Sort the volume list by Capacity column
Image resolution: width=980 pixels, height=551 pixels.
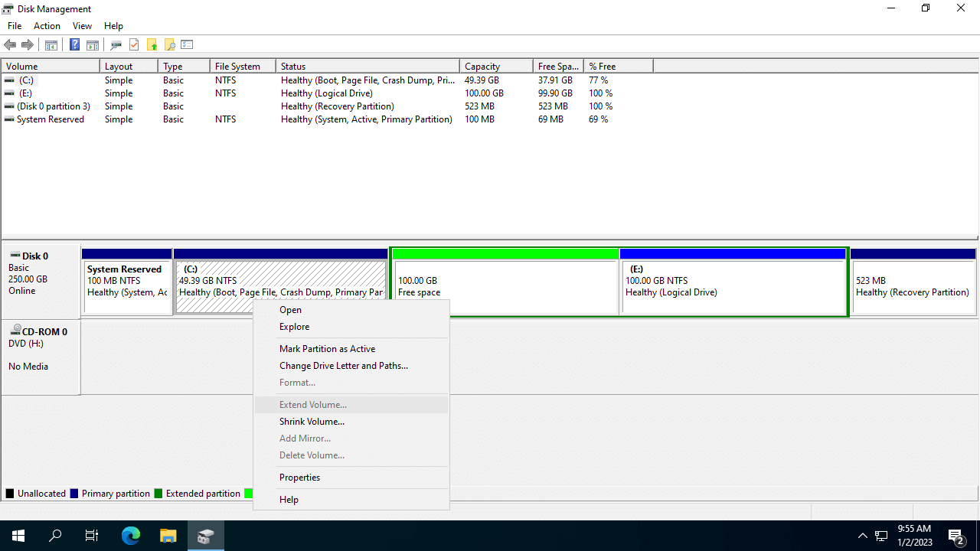point(495,67)
